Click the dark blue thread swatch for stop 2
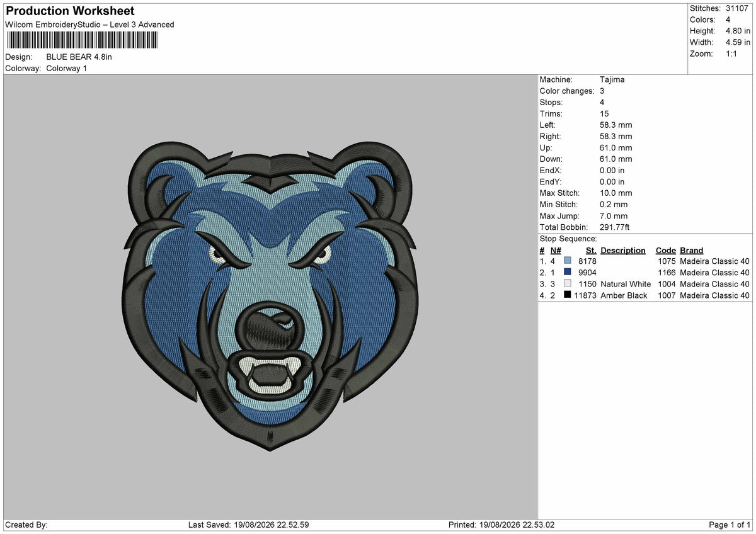Viewport: 756px width, 534px height. pos(568,272)
